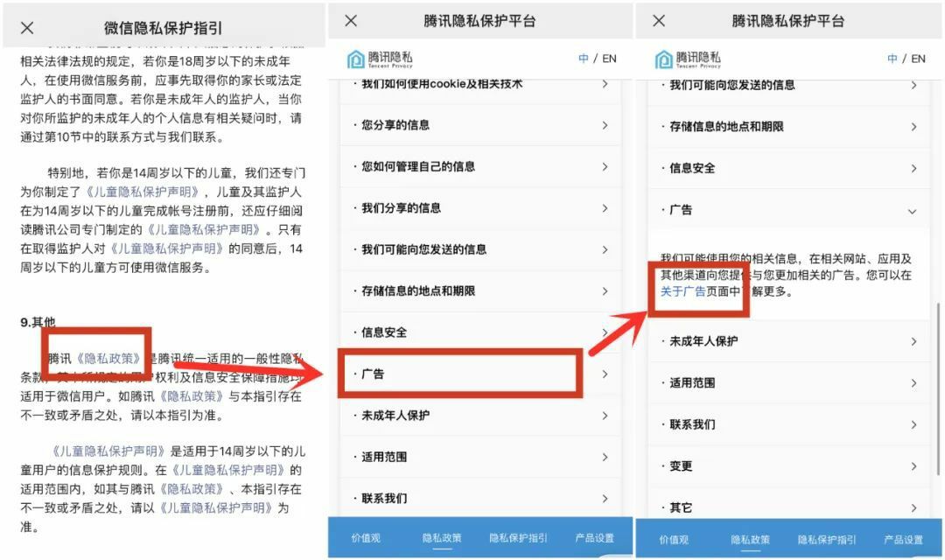Select 中 language in middle panel
The height and width of the screenshot is (560, 945).
pyautogui.click(x=584, y=59)
